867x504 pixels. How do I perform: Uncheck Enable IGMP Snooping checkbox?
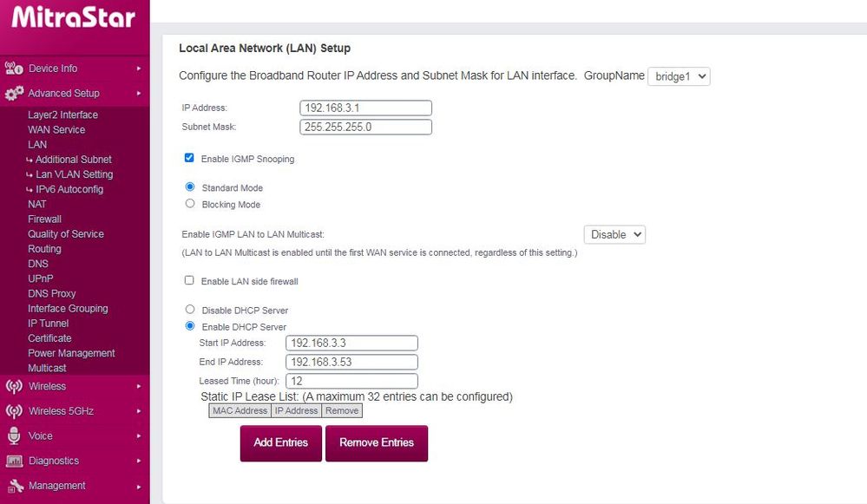click(189, 159)
